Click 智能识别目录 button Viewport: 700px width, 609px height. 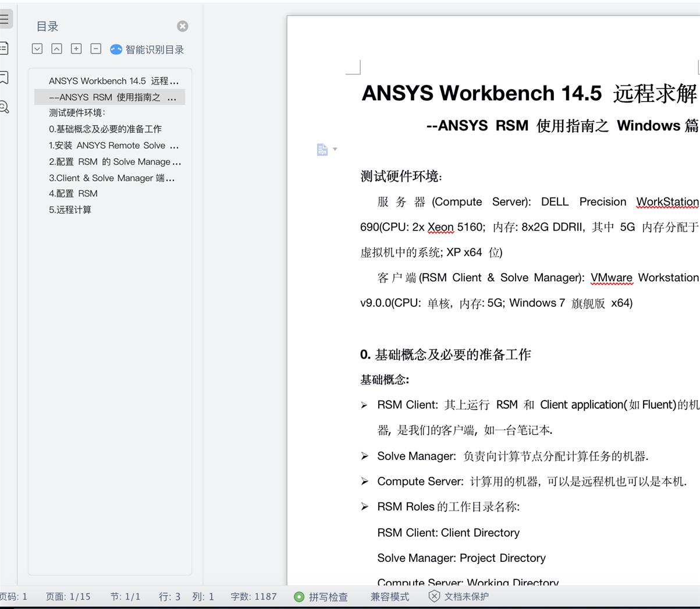click(x=147, y=49)
